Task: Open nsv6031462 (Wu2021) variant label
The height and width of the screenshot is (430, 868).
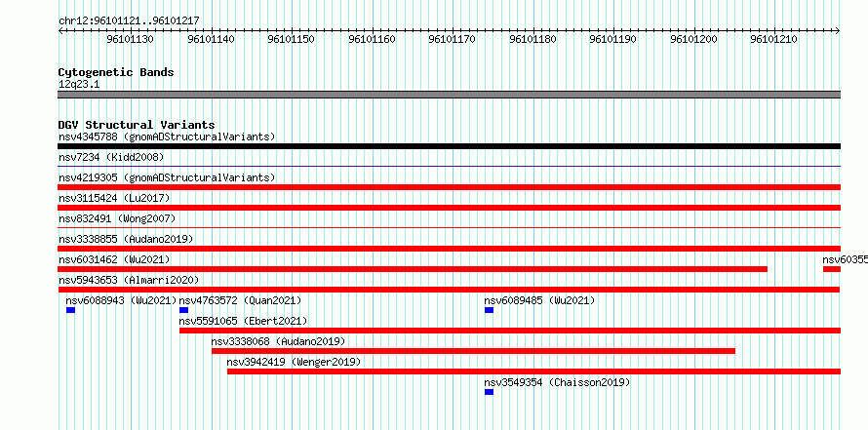Action: click(x=114, y=259)
